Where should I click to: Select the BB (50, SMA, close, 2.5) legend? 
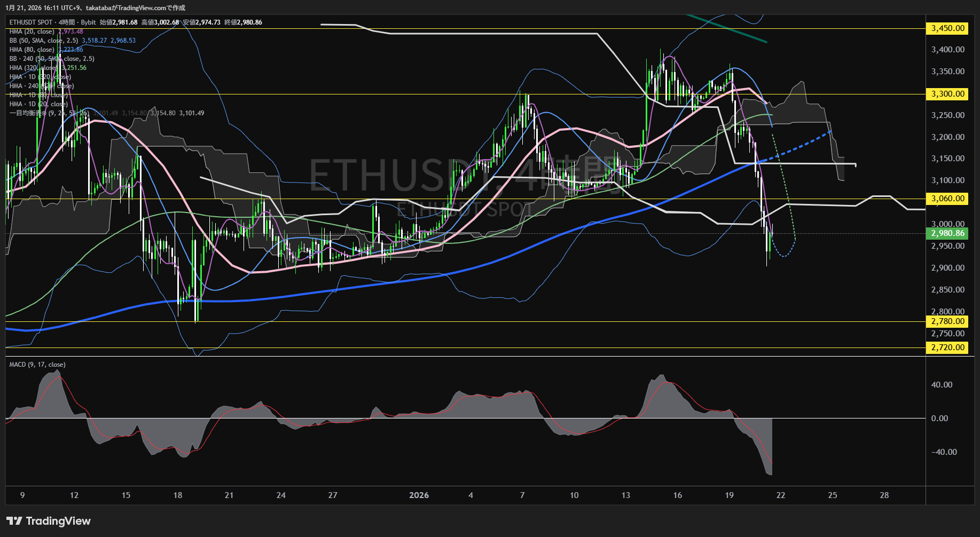click(44, 41)
